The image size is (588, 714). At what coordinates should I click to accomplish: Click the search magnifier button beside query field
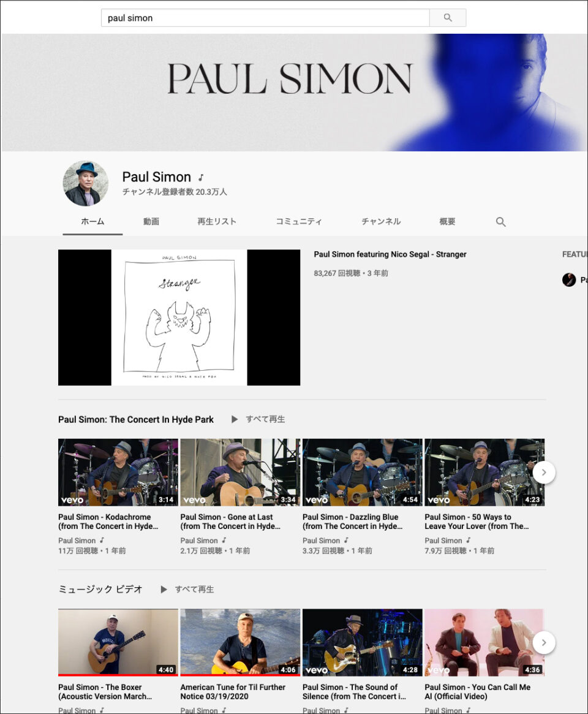[x=447, y=18]
